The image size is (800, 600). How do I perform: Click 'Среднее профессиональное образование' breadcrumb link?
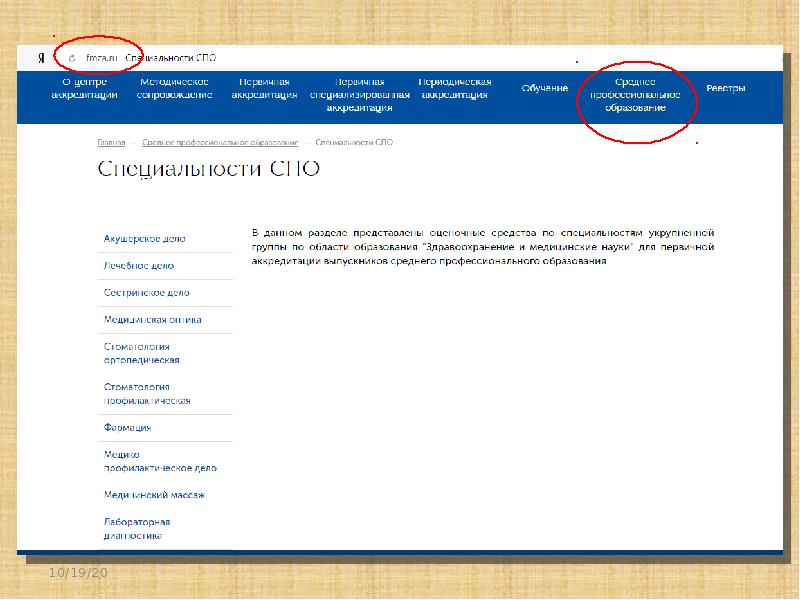tap(220, 143)
